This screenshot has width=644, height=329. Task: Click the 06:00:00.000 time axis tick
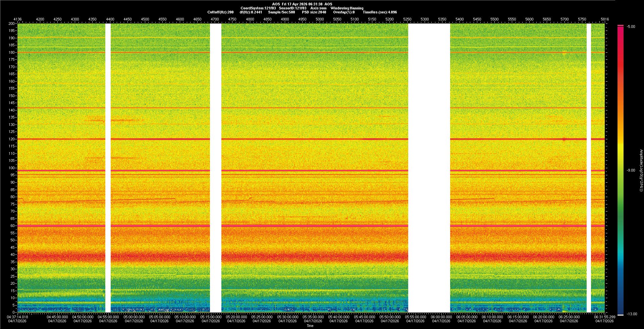click(x=441, y=317)
